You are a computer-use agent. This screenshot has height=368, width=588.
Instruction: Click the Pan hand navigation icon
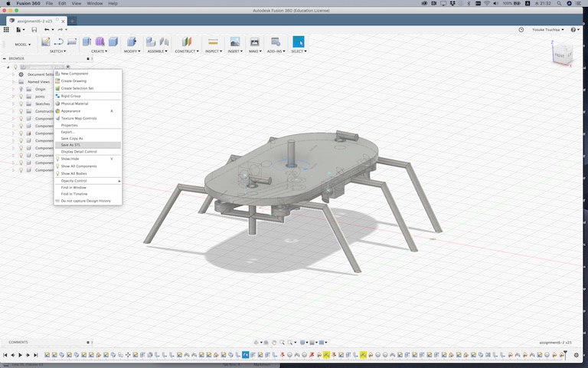274,343
